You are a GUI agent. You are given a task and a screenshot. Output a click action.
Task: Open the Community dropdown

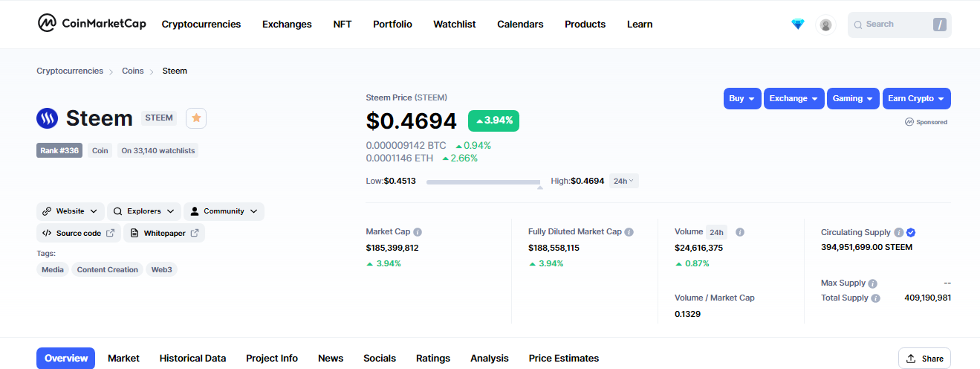click(224, 211)
